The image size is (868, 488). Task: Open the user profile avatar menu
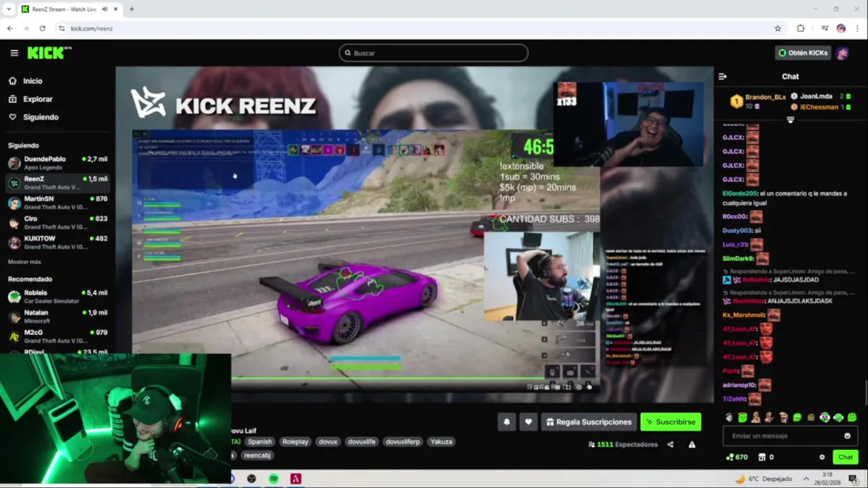pos(842,53)
